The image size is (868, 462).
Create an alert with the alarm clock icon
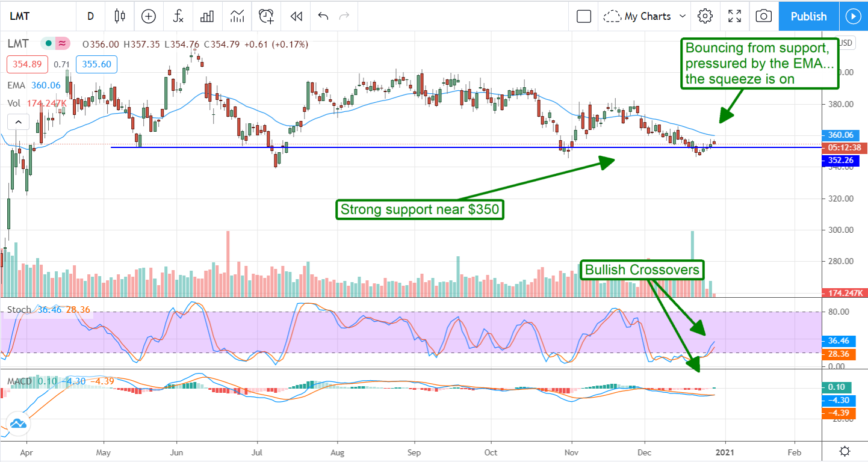[x=266, y=16]
